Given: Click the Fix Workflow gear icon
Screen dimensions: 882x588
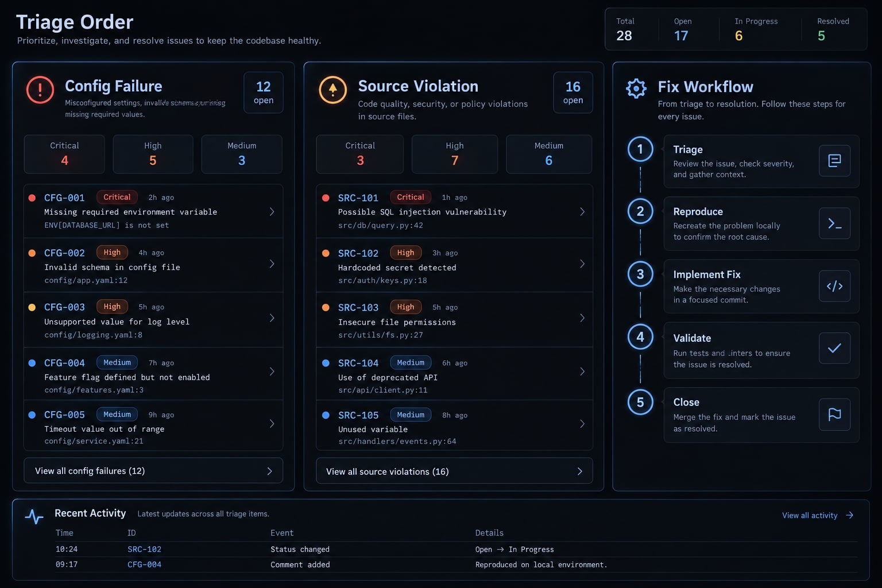Looking at the screenshot, I should pyautogui.click(x=636, y=88).
